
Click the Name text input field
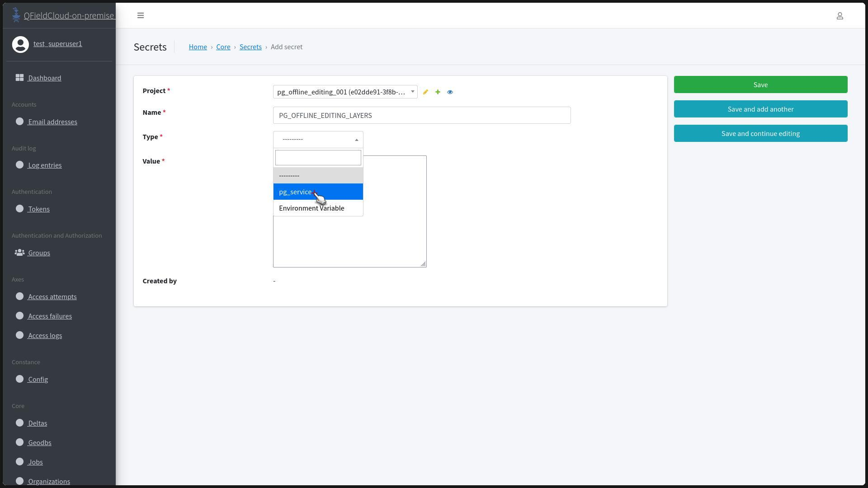(x=421, y=116)
